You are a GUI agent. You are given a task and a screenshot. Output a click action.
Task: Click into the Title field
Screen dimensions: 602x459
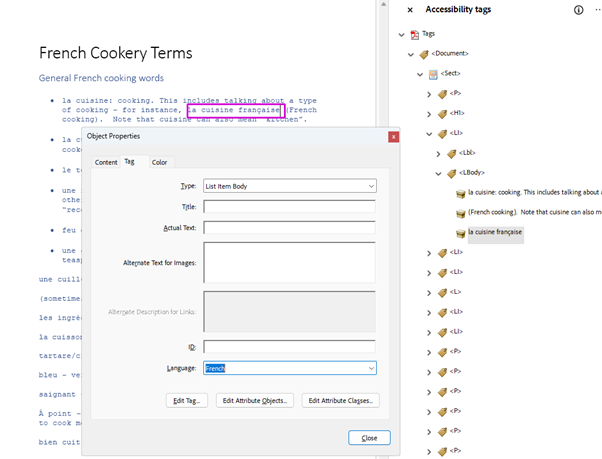tap(289, 206)
